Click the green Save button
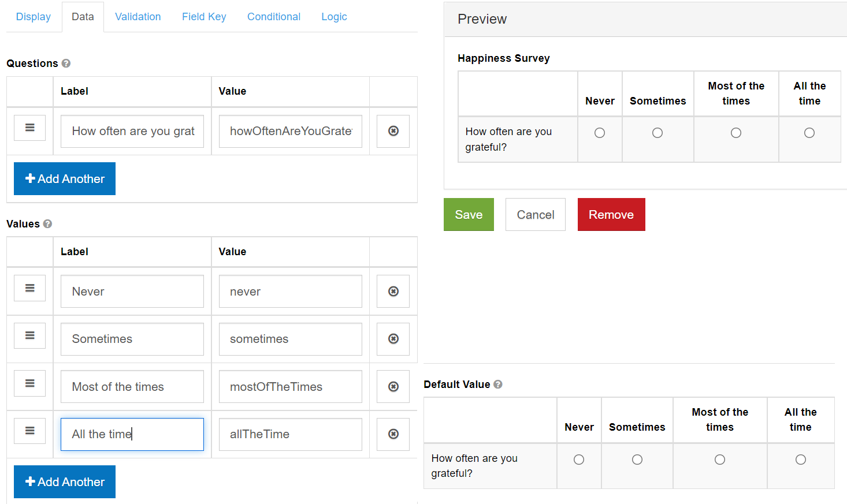Viewport: 847px width, 504px height. (468, 215)
